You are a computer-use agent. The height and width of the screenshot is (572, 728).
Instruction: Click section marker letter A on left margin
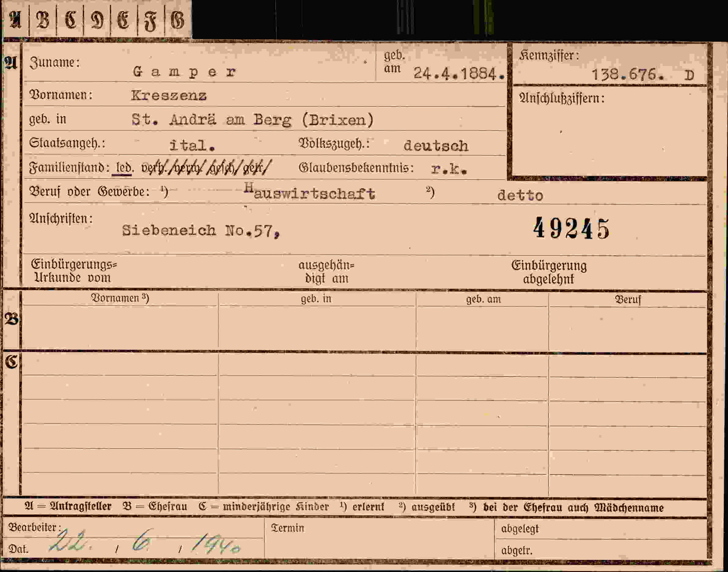pos(11,63)
